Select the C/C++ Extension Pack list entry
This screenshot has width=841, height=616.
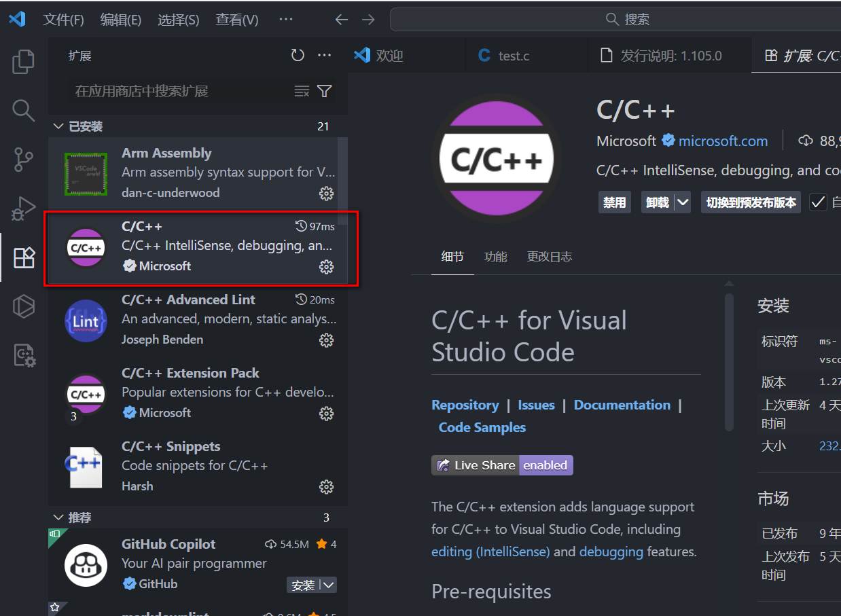198,394
